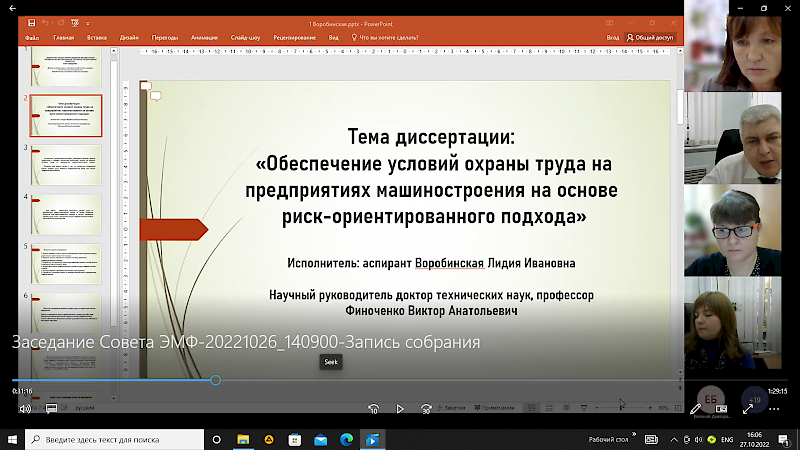The image size is (800, 450).
Task: Click the Вход sign-in link
Action: coord(612,37)
